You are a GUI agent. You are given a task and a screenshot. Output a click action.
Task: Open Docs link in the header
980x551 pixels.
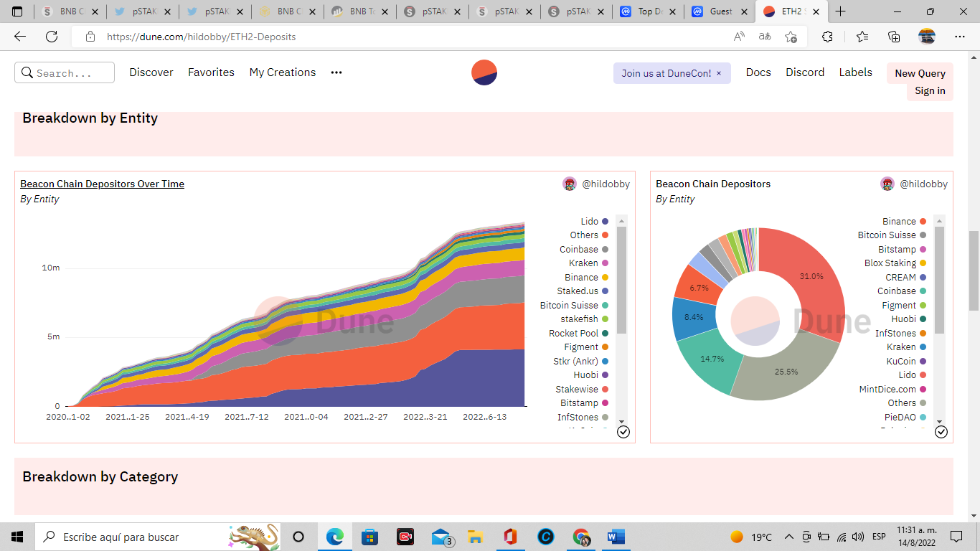click(758, 72)
